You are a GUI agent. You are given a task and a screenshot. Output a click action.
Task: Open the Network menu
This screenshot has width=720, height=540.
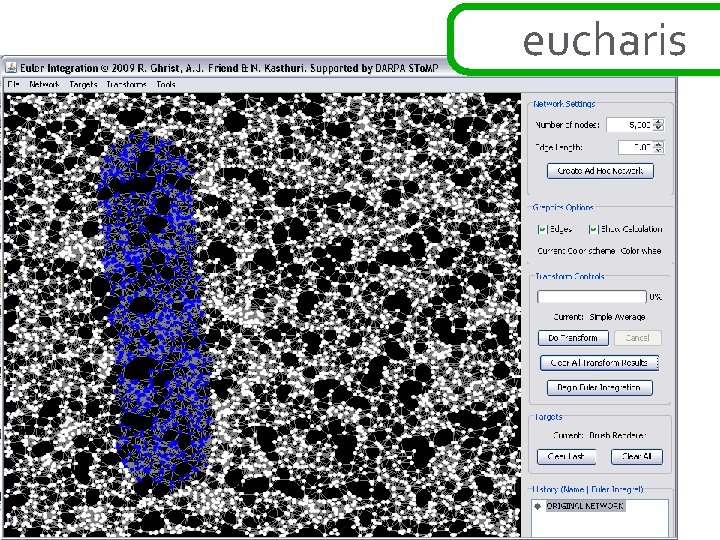[44, 84]
